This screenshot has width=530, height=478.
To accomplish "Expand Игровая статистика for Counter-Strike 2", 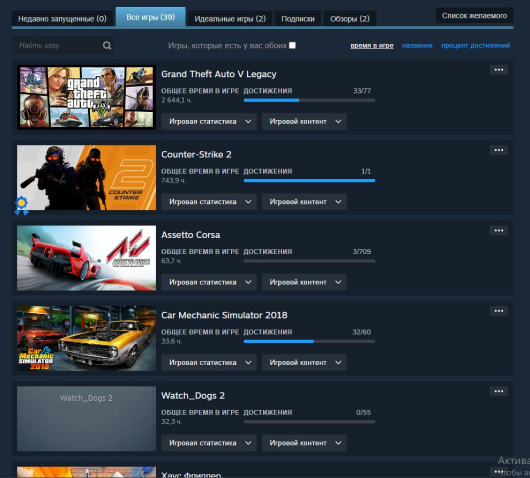I will (x=209, y=202).
